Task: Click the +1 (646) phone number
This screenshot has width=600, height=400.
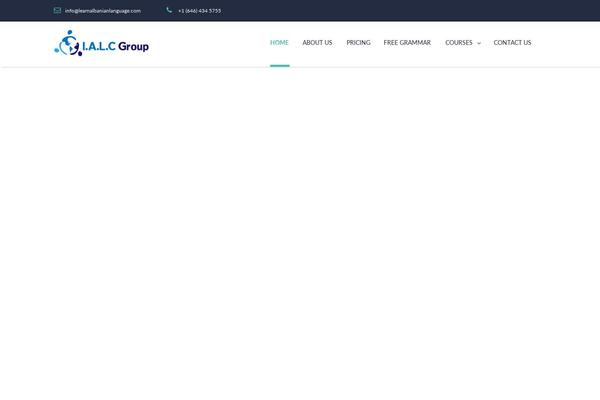Action: 199,11
